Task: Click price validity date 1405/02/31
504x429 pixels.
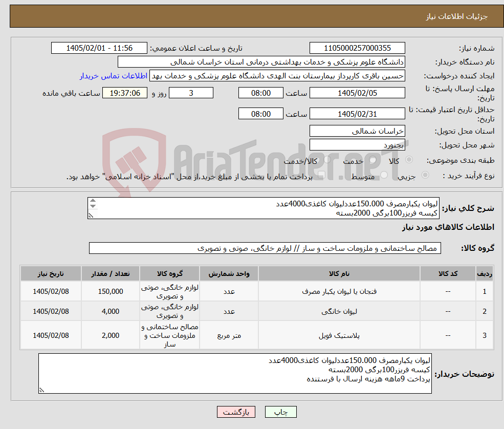Action: pos(357,114)
